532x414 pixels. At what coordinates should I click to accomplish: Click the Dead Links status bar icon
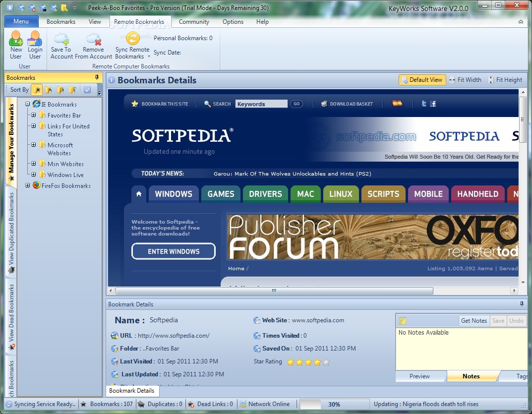[x=191, y=404]
